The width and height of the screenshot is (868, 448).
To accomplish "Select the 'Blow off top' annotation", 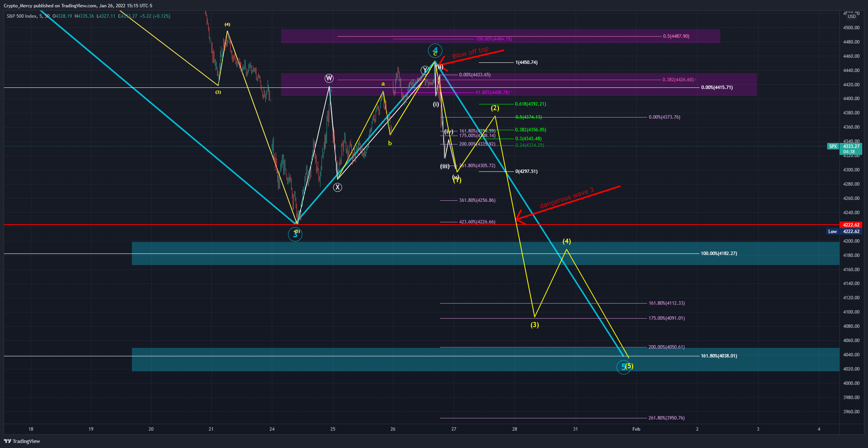I will click(470, 52).
